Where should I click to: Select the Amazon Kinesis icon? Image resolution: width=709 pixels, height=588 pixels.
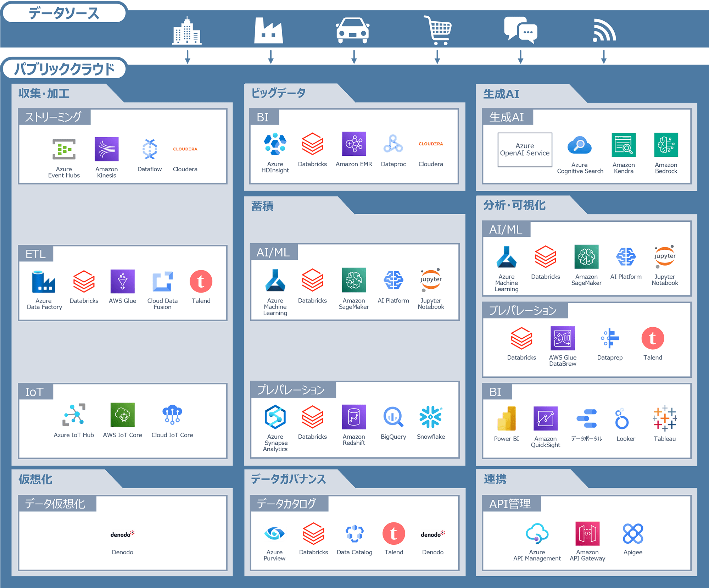coord(106,149)
